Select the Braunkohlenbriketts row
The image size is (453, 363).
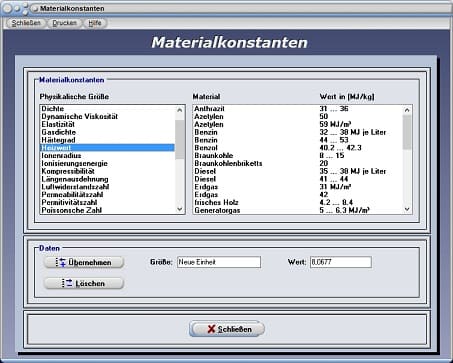click(x=298, y=163)
